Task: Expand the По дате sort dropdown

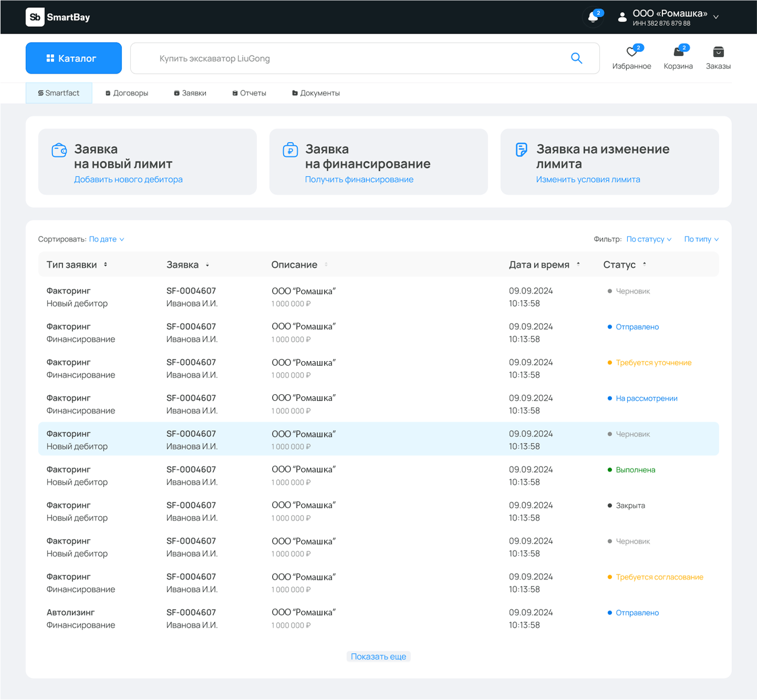Action: 107,239
